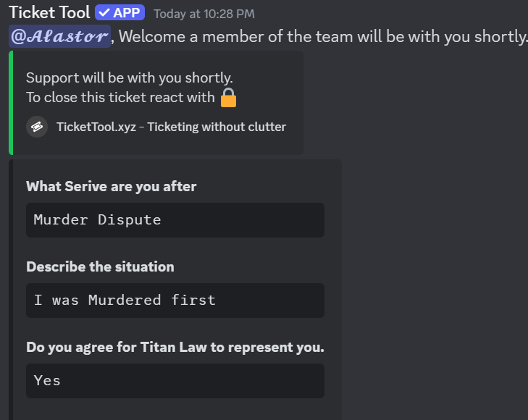
Task: Click the TicketTool.xyz ticket footer icon
Action: point(37,127)
